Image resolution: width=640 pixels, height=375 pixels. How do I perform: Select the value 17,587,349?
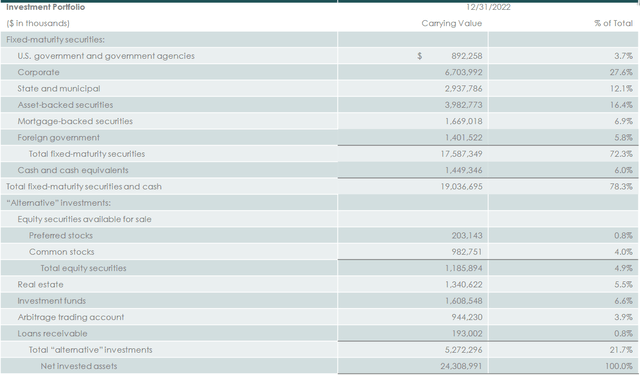pos(461,154)
